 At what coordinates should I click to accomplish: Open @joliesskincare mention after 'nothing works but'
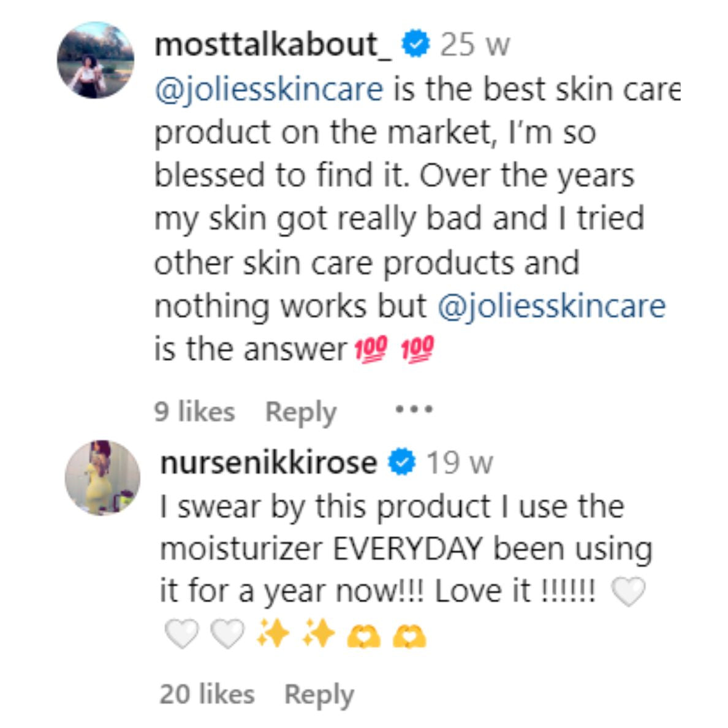click(552, 306)
